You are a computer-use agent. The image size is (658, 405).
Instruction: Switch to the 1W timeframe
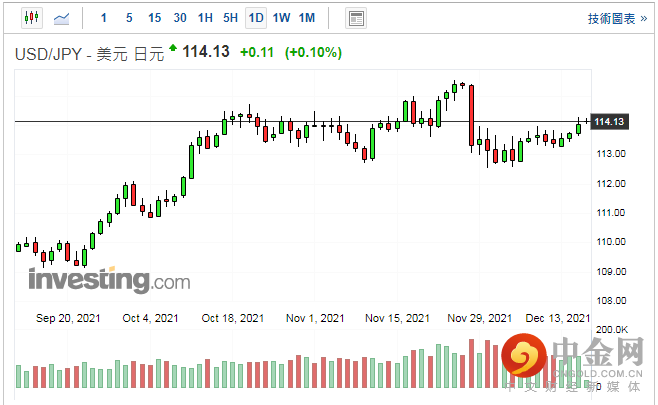click(282, 18)
